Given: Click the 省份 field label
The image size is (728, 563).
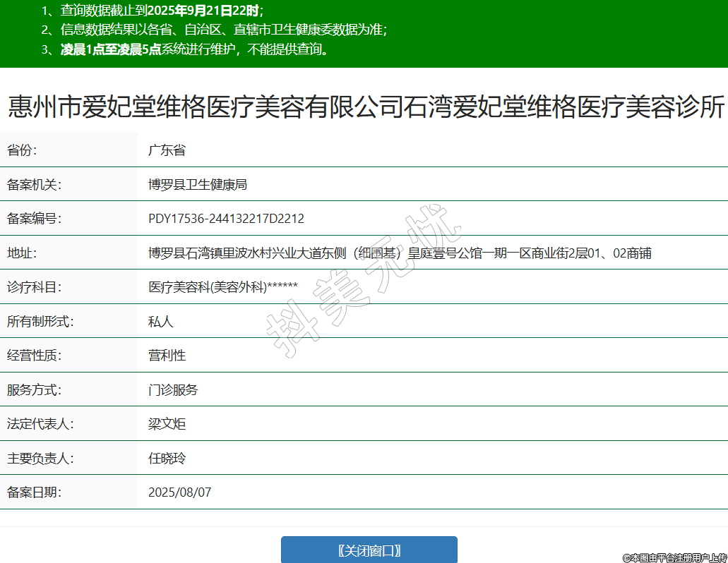Looking at the screenshot, I should [x=22, y=150].
